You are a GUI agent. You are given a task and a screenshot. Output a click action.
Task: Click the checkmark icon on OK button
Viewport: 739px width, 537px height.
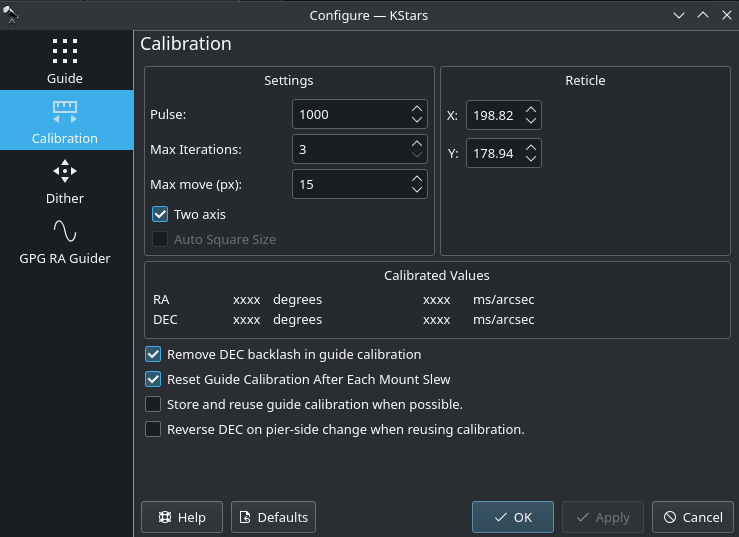pos(501,517)
